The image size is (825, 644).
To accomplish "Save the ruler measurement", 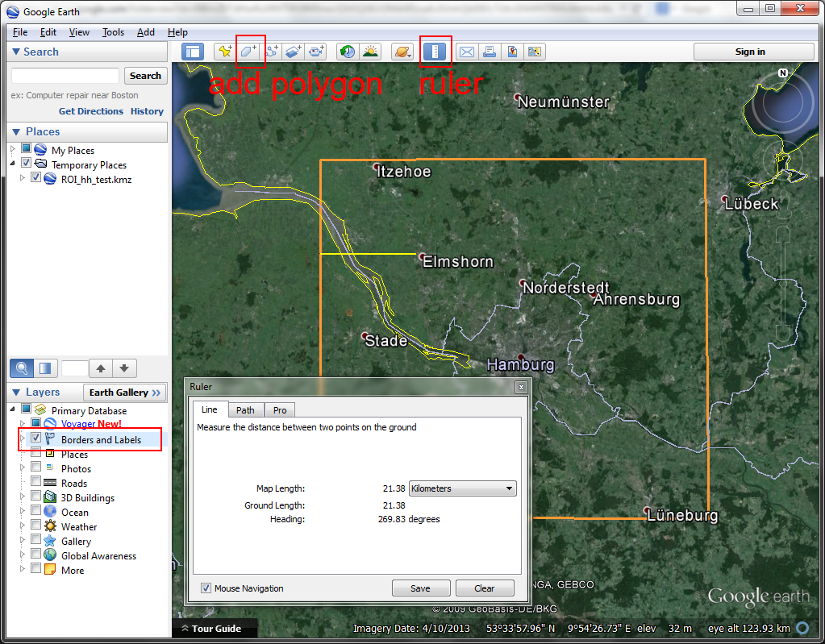I will pos(420,588).
